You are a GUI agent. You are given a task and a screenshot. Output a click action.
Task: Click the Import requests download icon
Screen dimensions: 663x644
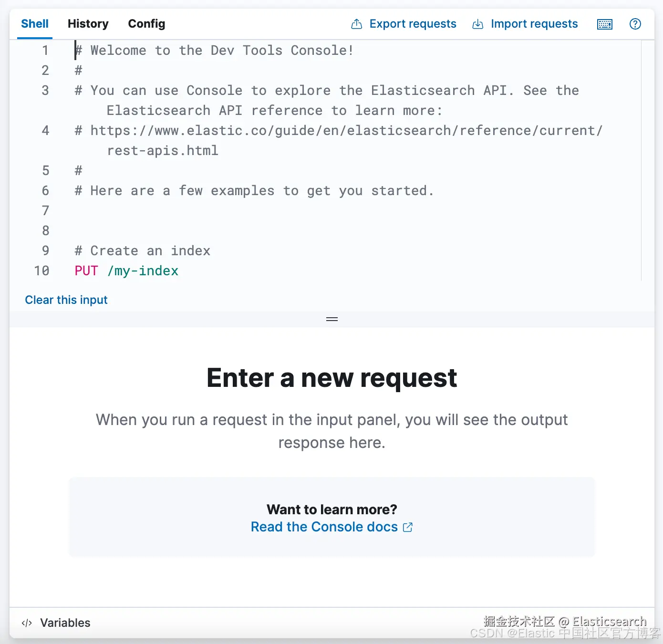(x=477, y=24)
